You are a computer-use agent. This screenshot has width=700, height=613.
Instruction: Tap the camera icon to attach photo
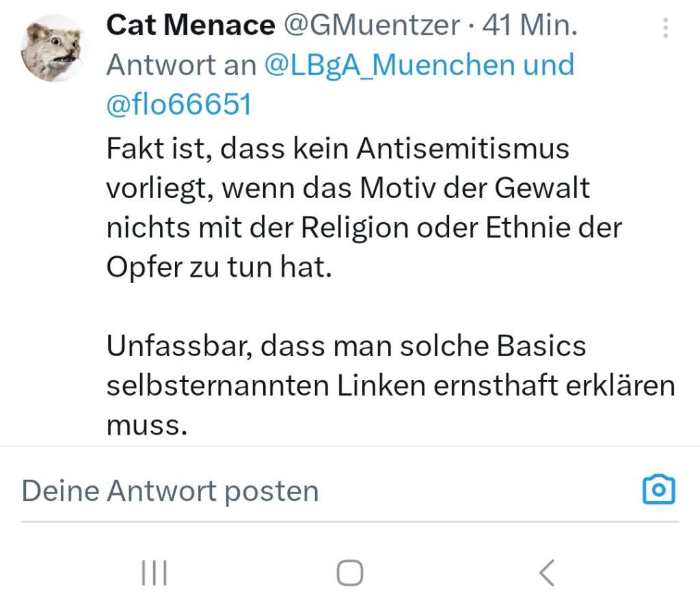point(659,490)
